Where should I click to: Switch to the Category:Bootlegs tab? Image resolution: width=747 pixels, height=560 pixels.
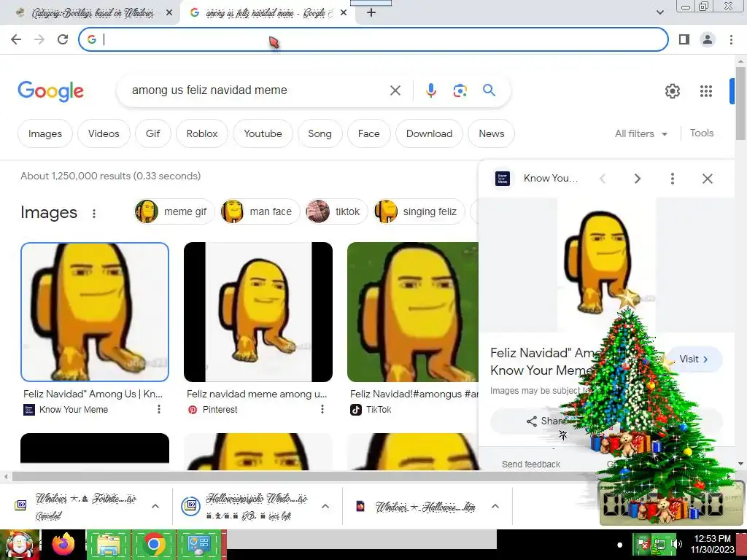pyautogui.click(x=93, y=13)
